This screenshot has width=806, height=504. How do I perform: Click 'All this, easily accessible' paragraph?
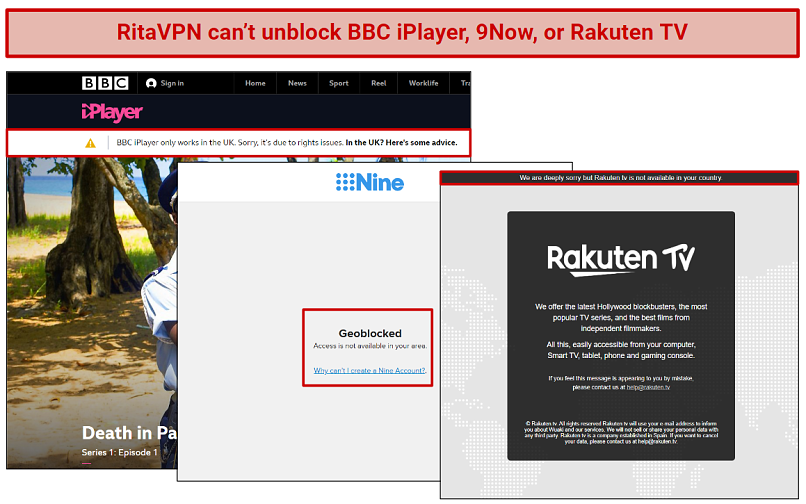click(x=621, y=350)
